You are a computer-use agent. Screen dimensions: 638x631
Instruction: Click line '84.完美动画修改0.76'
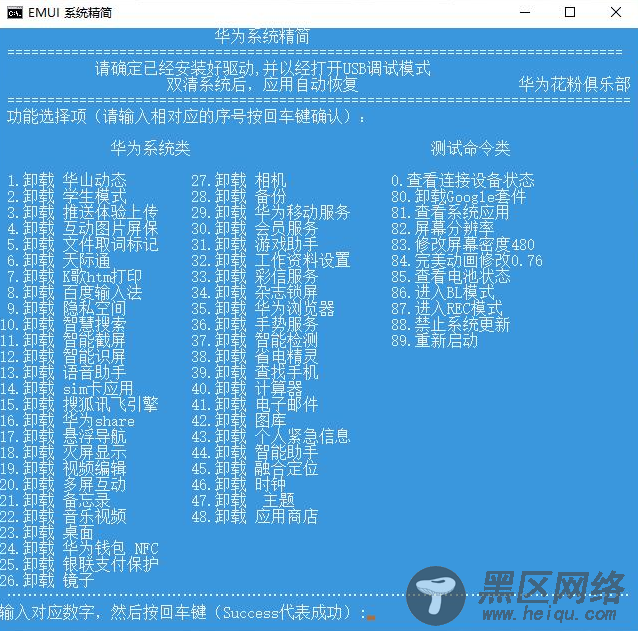(x=467, y=261)
